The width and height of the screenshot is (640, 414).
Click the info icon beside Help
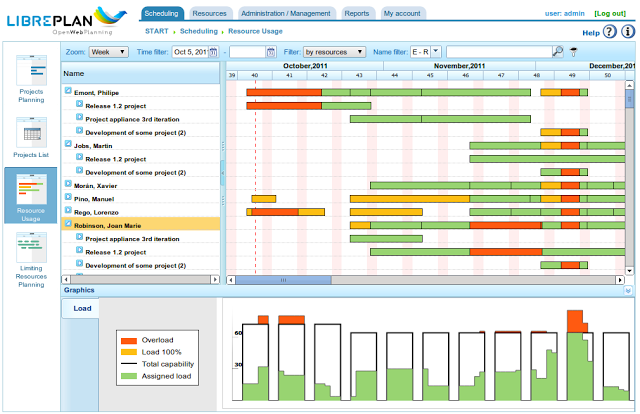click(x=626, y=33)
